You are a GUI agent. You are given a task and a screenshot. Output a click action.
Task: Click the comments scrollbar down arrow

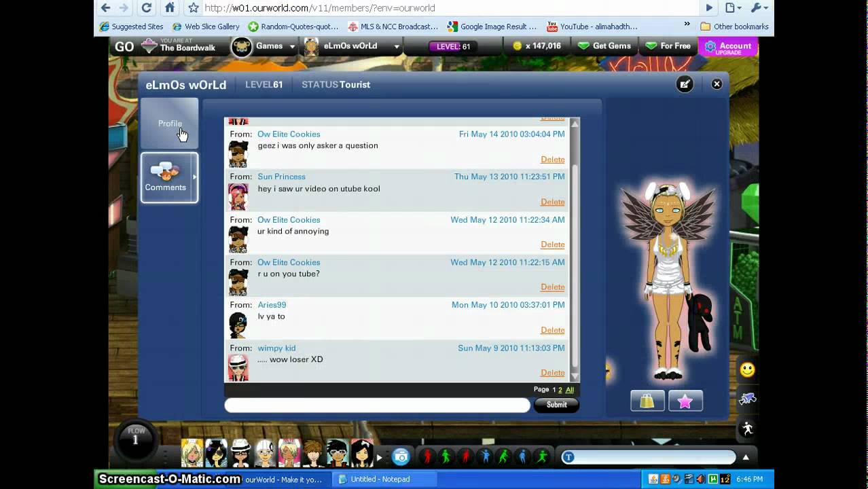point(575,377)
